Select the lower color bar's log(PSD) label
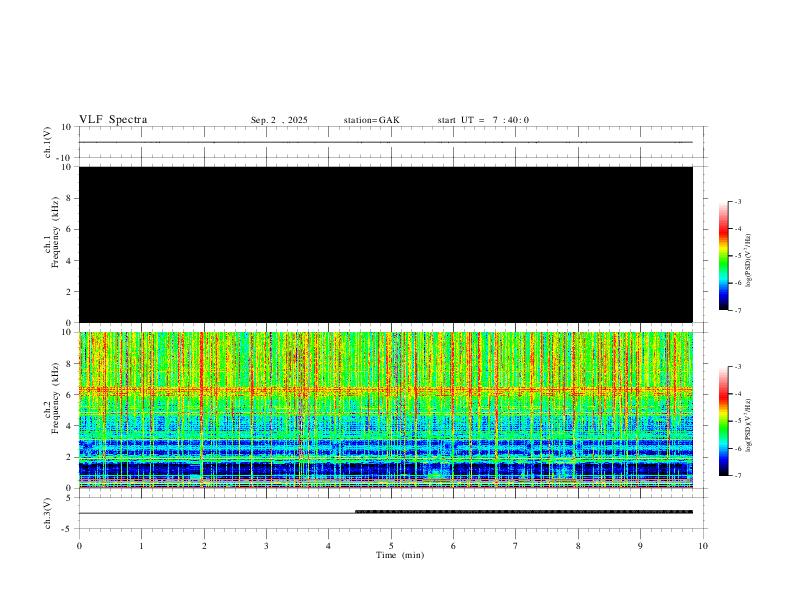The height and width of the screenshot is (612, 792). (x=748, y=425)
